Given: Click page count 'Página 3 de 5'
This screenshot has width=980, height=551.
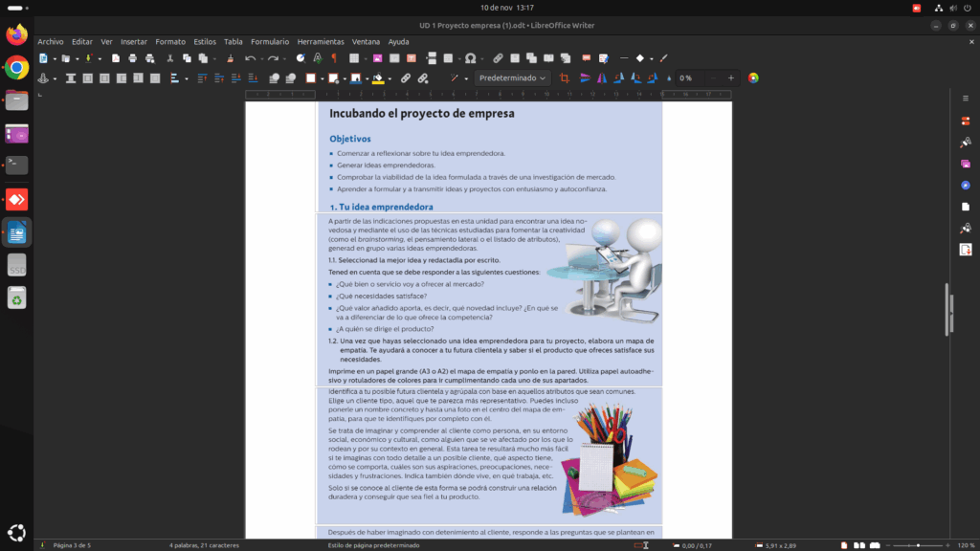Looking at the screenshot, I should [x=72, y=544].
